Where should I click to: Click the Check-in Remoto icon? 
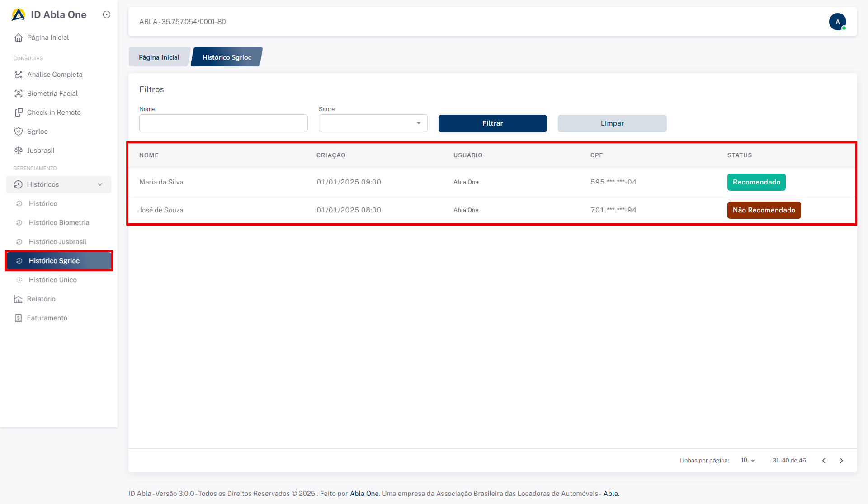18,113
